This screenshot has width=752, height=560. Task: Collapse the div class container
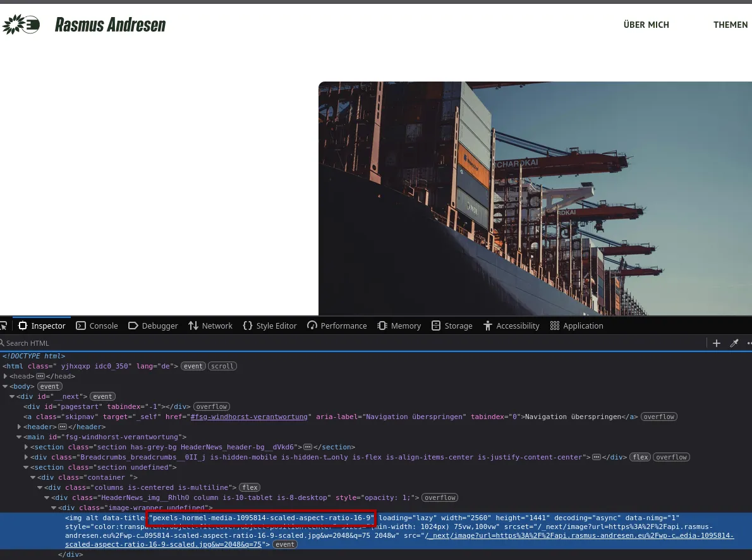[33, 477]
